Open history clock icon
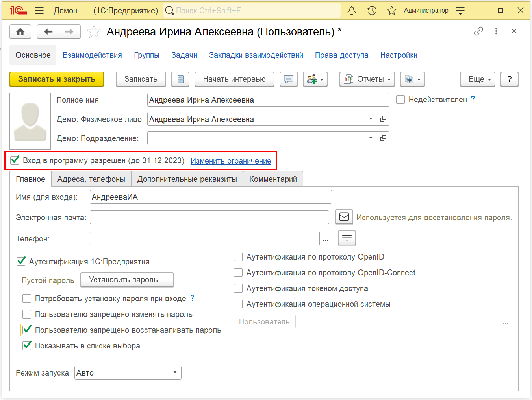 (372, 11)
